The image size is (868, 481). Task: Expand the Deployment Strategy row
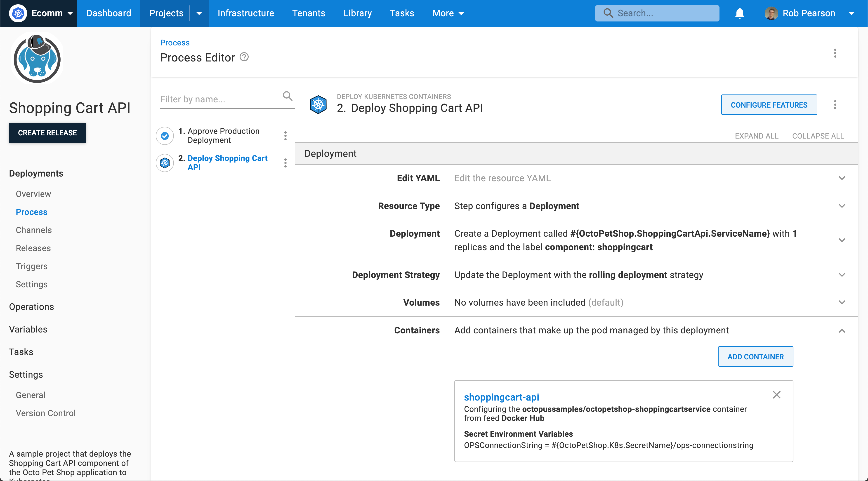pos(842,275)
